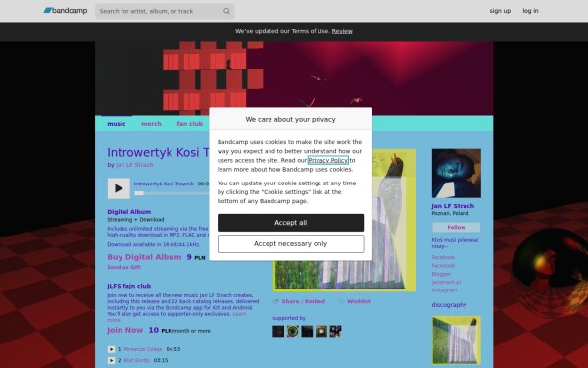This screenshot has width=588, height=368.
Task: Click the page banner header image
Action: (x=294, y=79)
